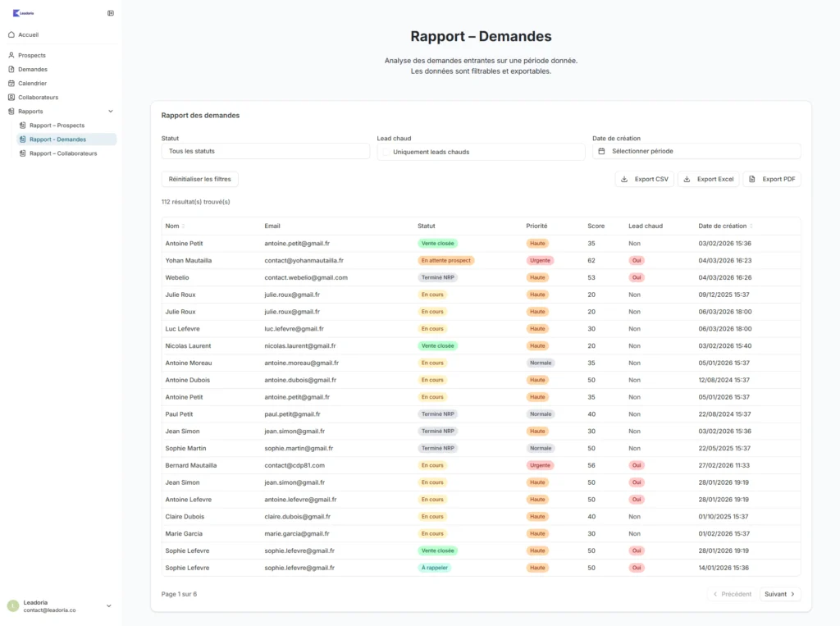Open Rapport – Prospects in sidebar
Screen dimensions: 840x626
tap(57, 126)
